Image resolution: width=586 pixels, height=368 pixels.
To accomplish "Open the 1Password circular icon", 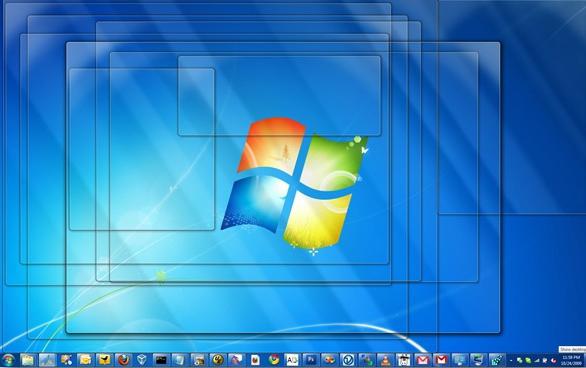I will tap(348, 361).
